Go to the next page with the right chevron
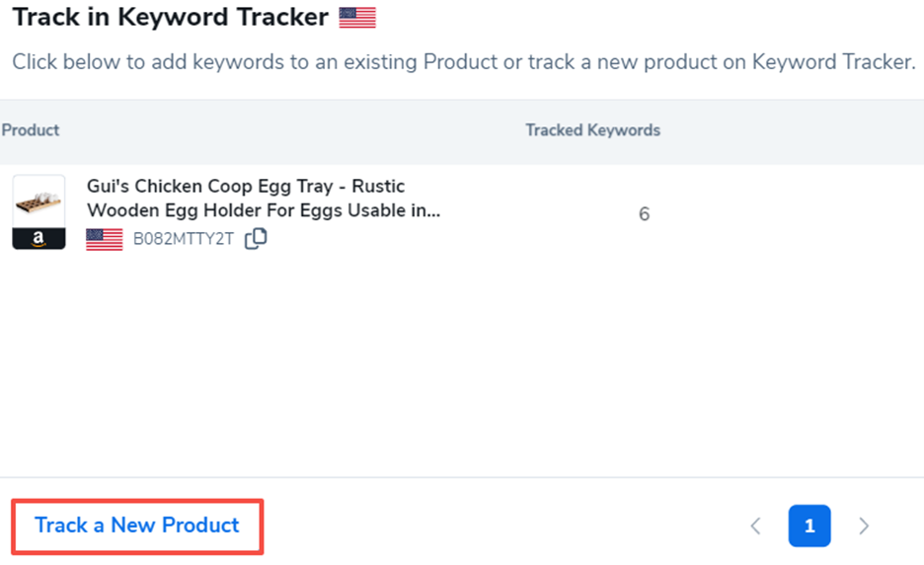The height and width of the screenshot is (565, 924). click(864, 525)
